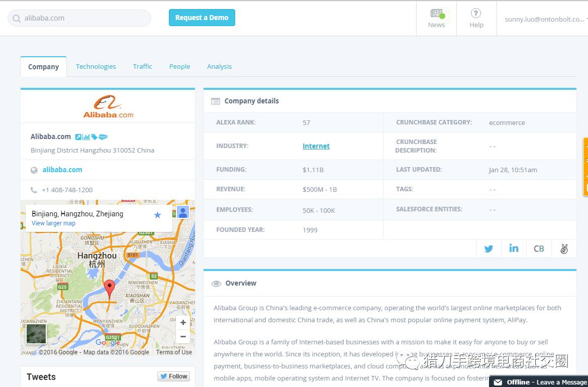Image resolution: width=588 pixels, height=387 pixels.
Task: Click the star save icon on map
Action: [157, 215]
